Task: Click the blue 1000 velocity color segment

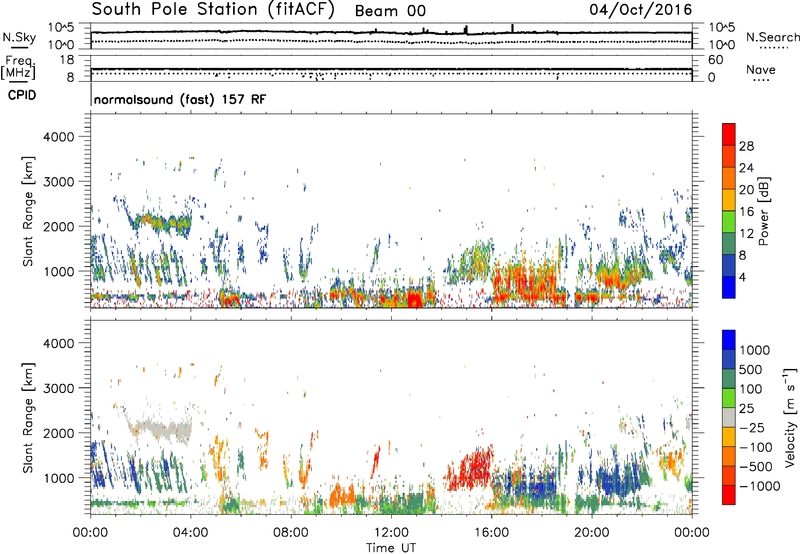Action: (x=729, y=340)
